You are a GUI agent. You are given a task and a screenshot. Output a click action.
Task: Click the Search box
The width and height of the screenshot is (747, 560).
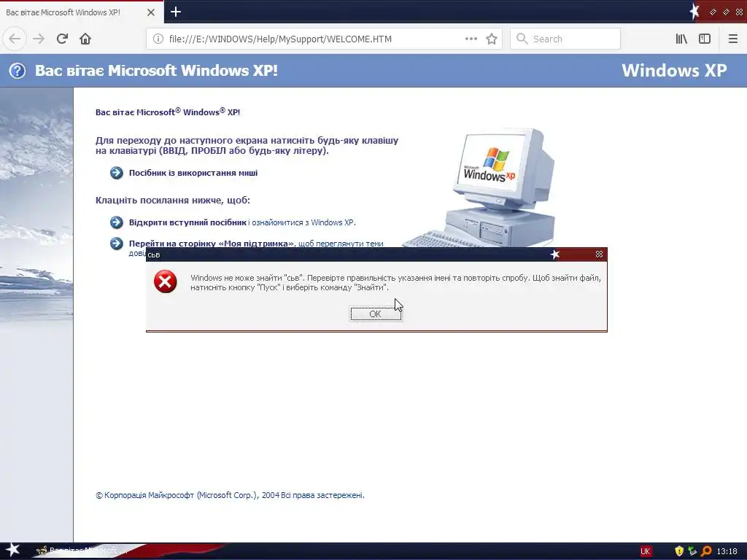click(565, 39)
